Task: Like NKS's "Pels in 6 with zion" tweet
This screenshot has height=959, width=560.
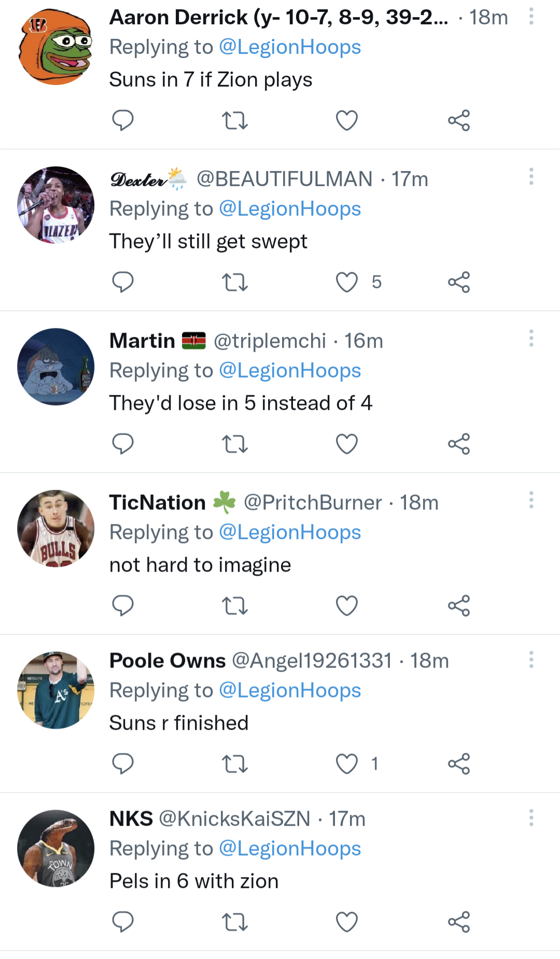Action: [x=347, y=922]
